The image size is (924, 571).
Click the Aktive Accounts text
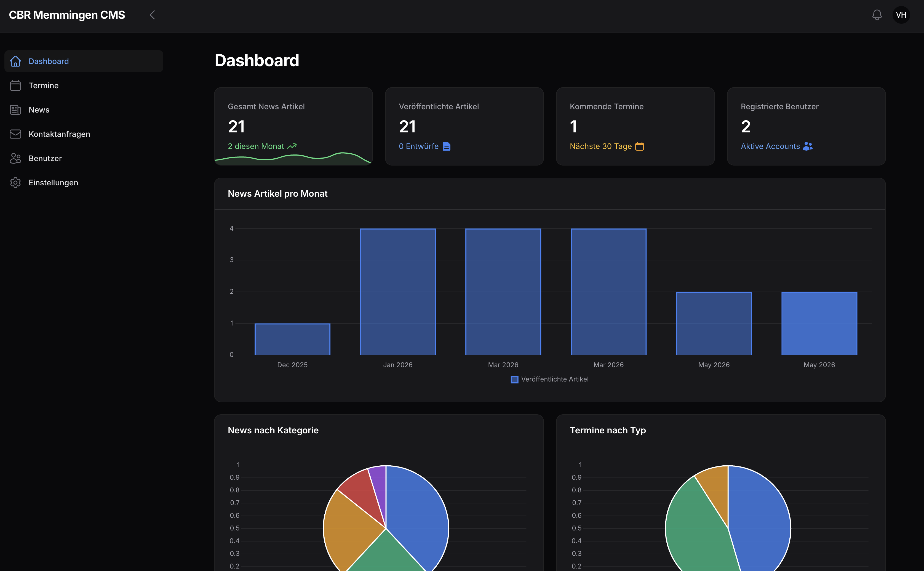pos(770,146)
